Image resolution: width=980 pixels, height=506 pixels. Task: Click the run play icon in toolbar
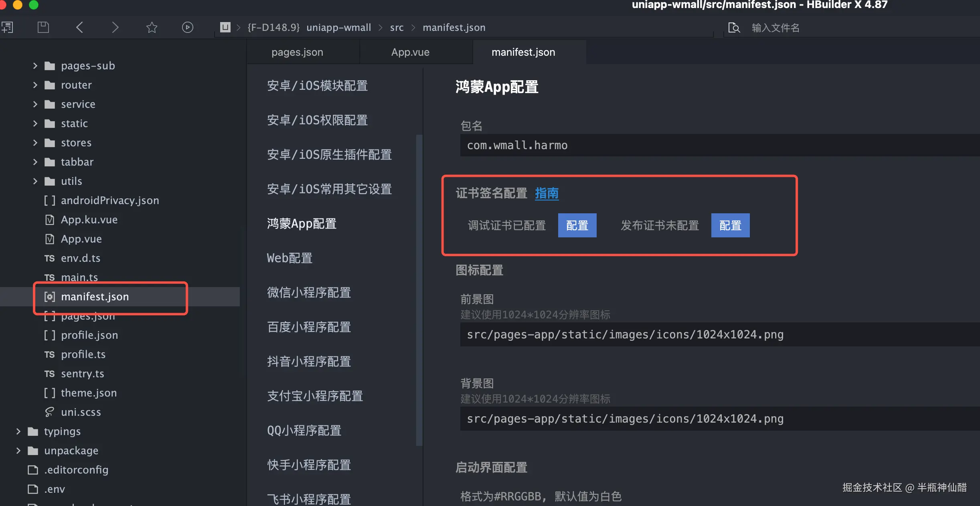point(187,27)
